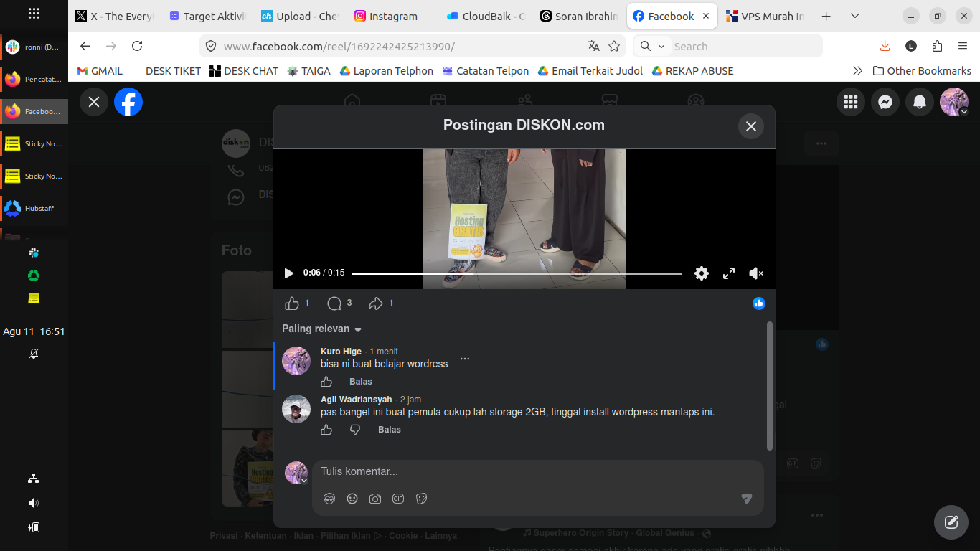The image size is (980, 551).
Task: Click the comments list scrollbar
Action: (770, 386)
